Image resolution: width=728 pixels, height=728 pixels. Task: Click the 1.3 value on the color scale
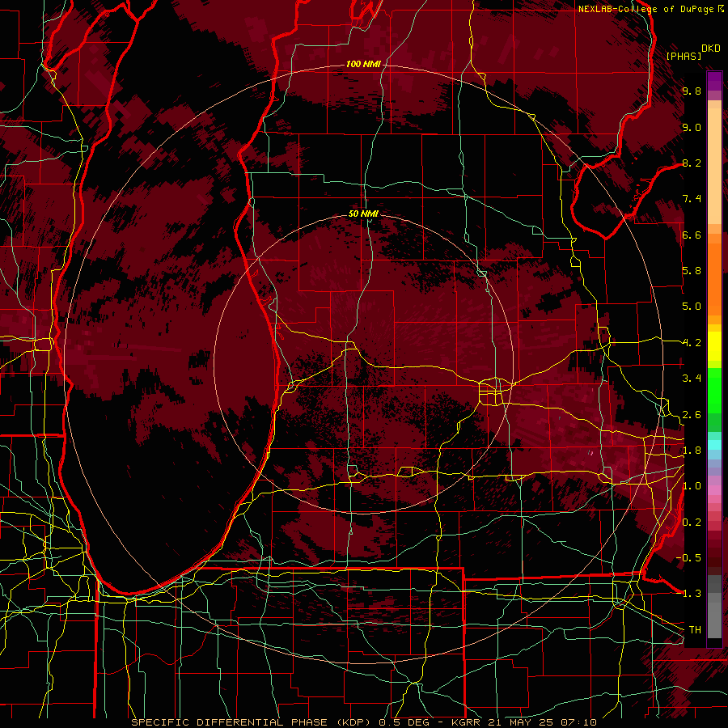pyautogui.click(x=689, y=594)
